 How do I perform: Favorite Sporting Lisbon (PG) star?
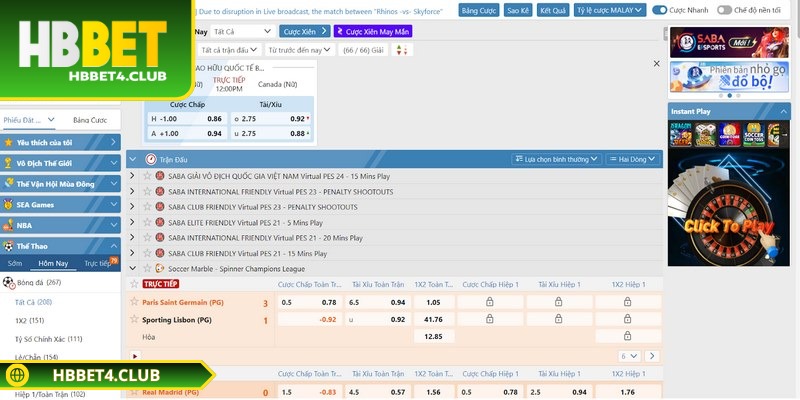[134, 319]
